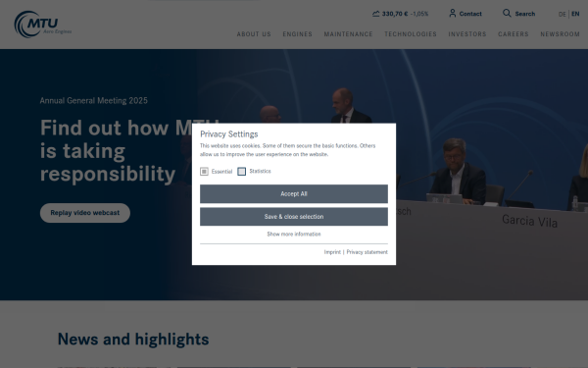This screenshot has width=588, height=368.
Task: Click the stock chart icon
Action: (x=375, y=14)
